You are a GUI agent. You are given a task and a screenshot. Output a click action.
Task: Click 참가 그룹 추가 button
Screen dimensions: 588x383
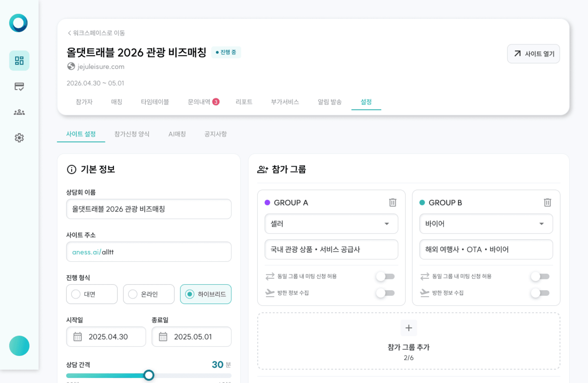[x=409, y=341]
